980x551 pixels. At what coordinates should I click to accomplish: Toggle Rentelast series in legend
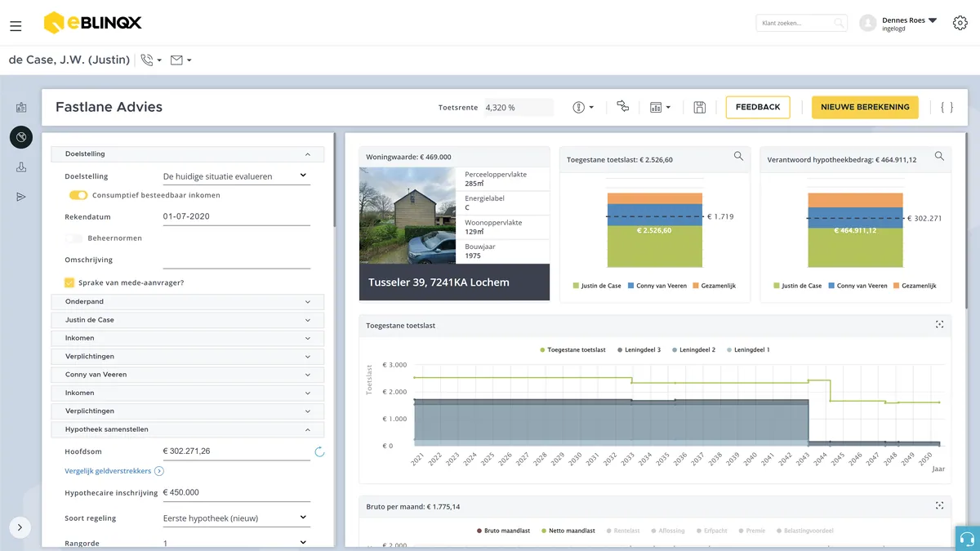(x=622, y=531)
